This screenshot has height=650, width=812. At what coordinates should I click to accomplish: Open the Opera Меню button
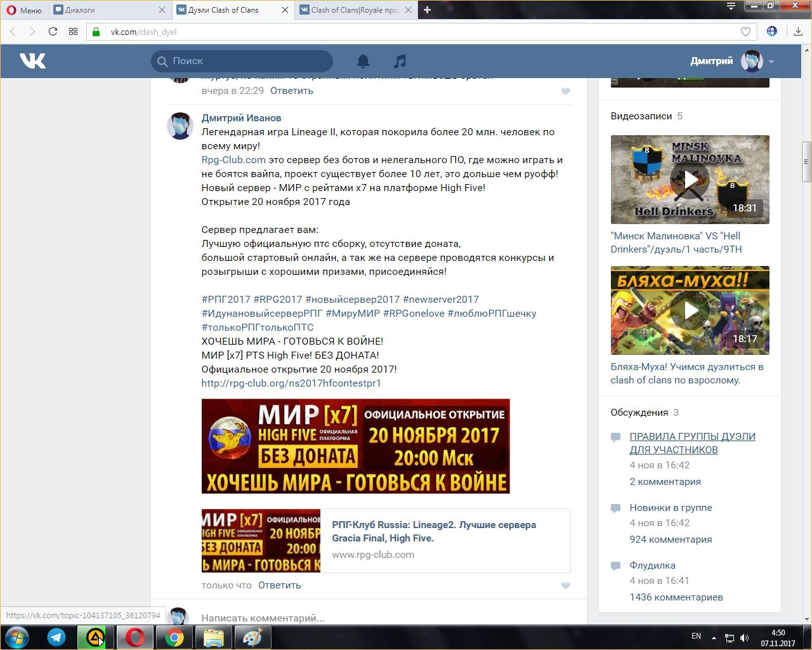(24, 10)
